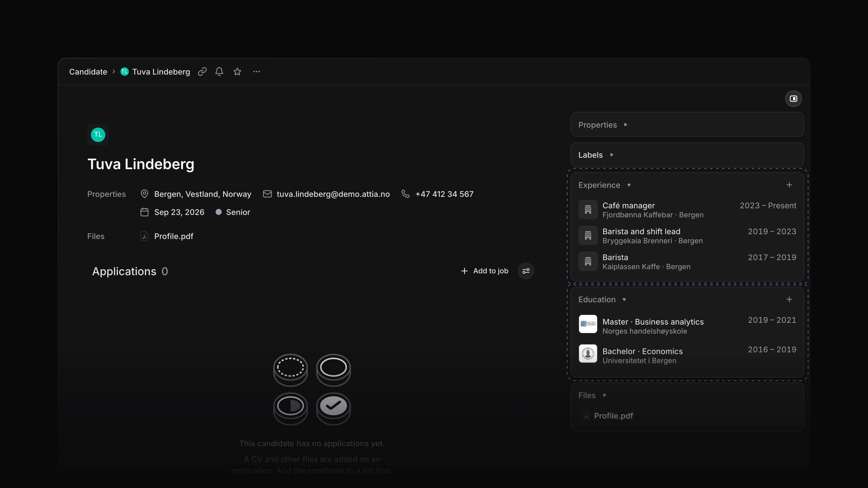Click the NHH school logo

588,324
